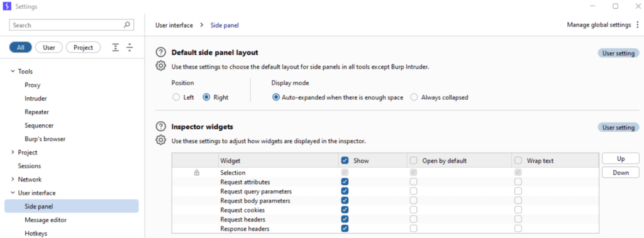Select the Left position radio button

pyautogui.click(x=176, y=97)
